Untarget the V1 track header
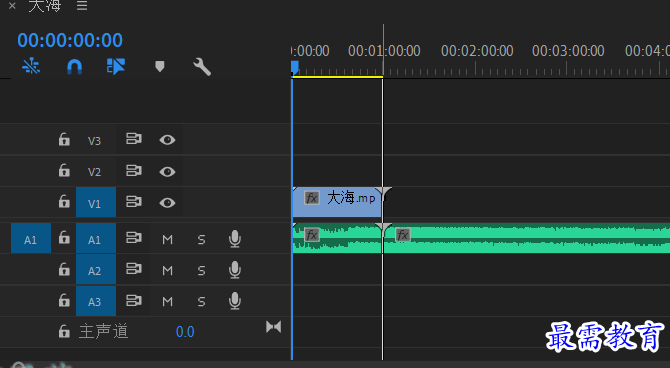670x368 pixels. tap(96, 202)
